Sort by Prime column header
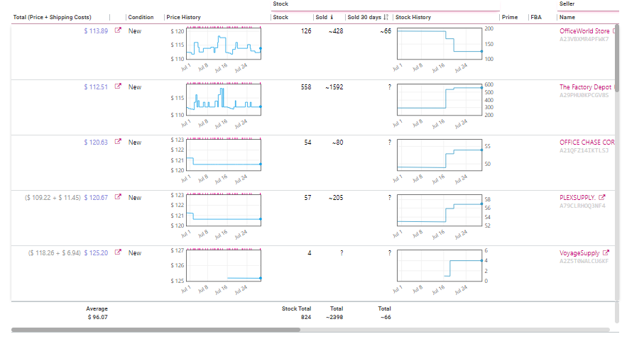644x351 pixels. pyautogui.click(x=510, y=17)
